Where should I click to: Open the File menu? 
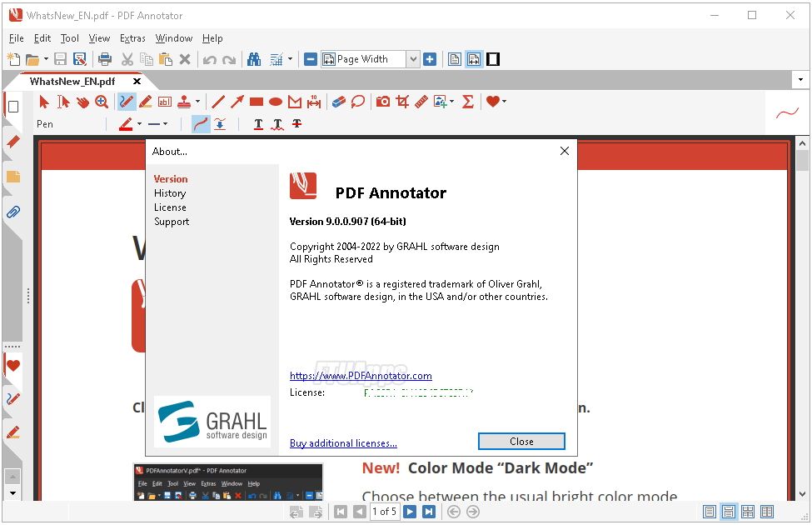17,38
